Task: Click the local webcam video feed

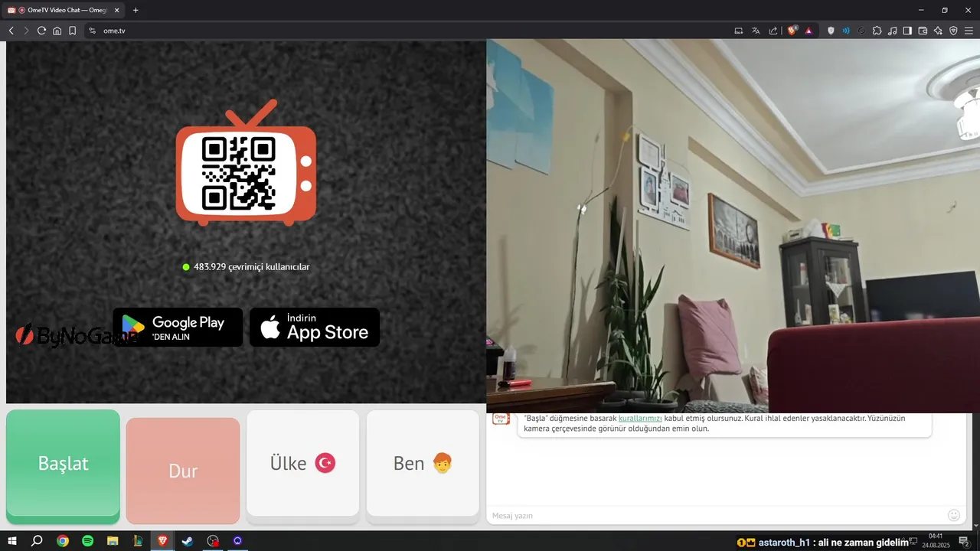Action: (x=733, y=227)
